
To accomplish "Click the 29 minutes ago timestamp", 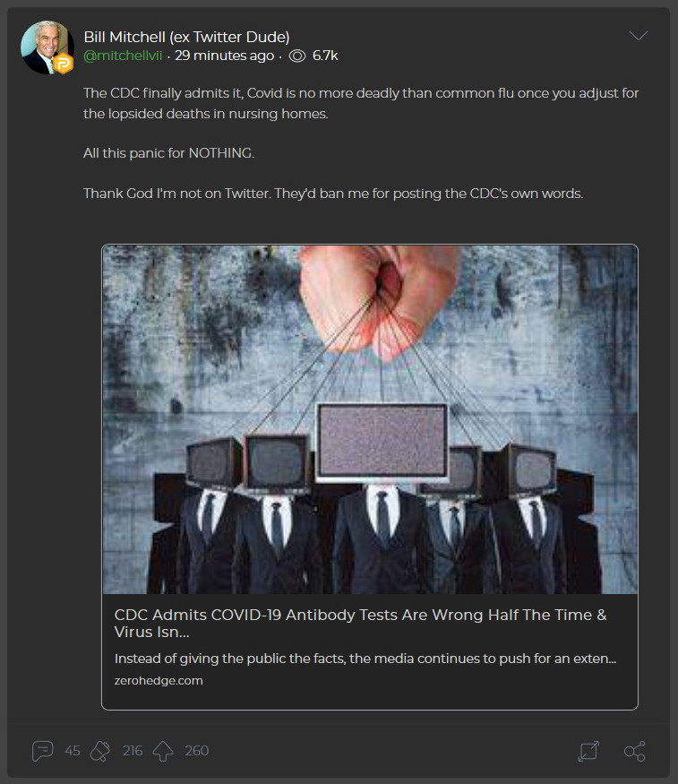I will [x=224, y=56].
